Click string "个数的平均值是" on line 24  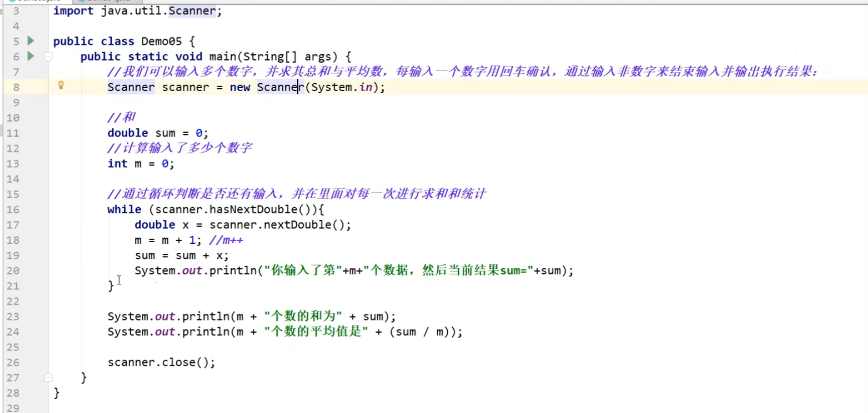[316, 331]
